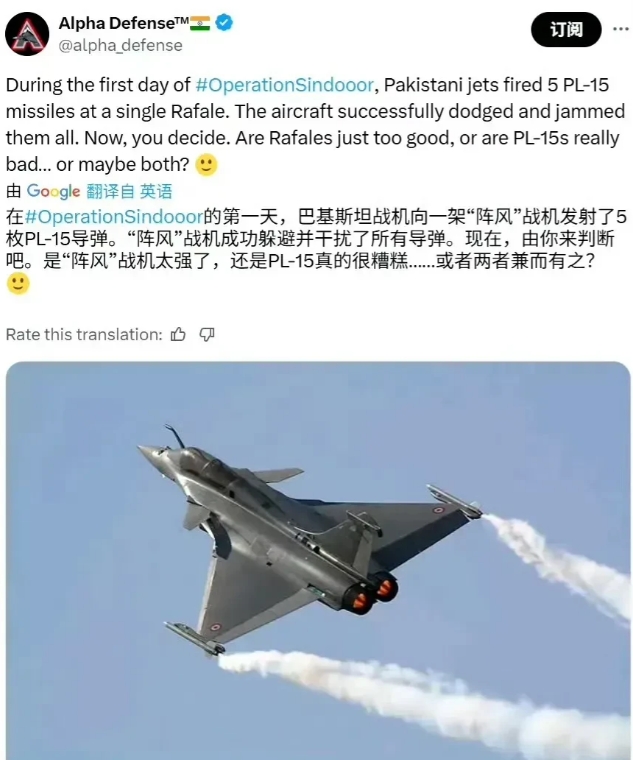Click the Google logo in translation credit
Viewport: 633px width, 760px height.
click(x=53, y=191)
